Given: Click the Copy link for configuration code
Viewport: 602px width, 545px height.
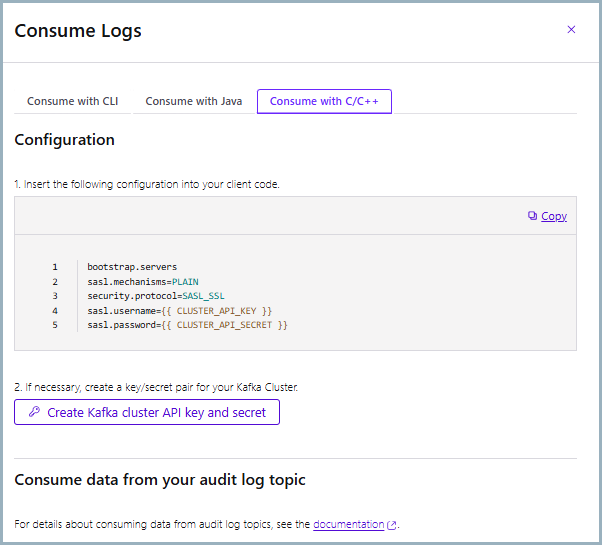Looking at the screenshot, I should click(554, 216).
